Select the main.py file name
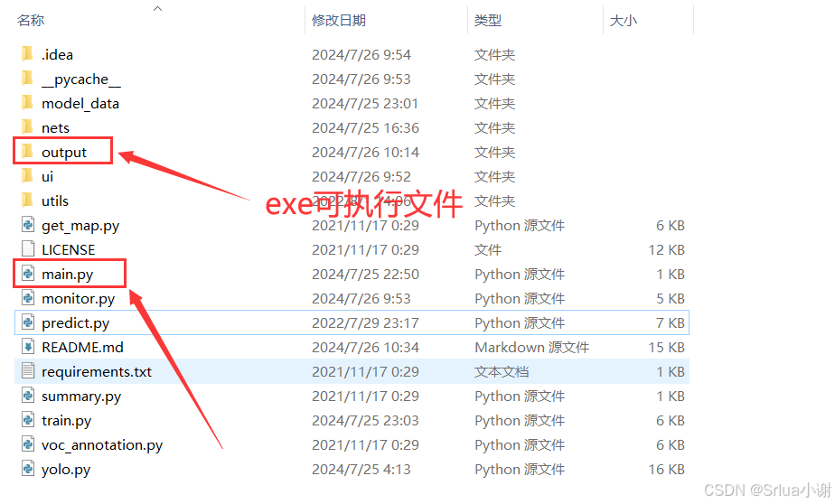This screenshot has height=504, width=835. coord(68,275)
